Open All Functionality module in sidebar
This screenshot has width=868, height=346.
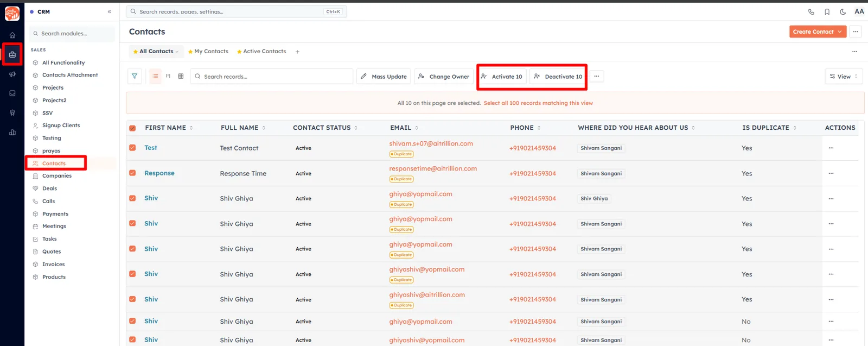[x=63, y=62]
